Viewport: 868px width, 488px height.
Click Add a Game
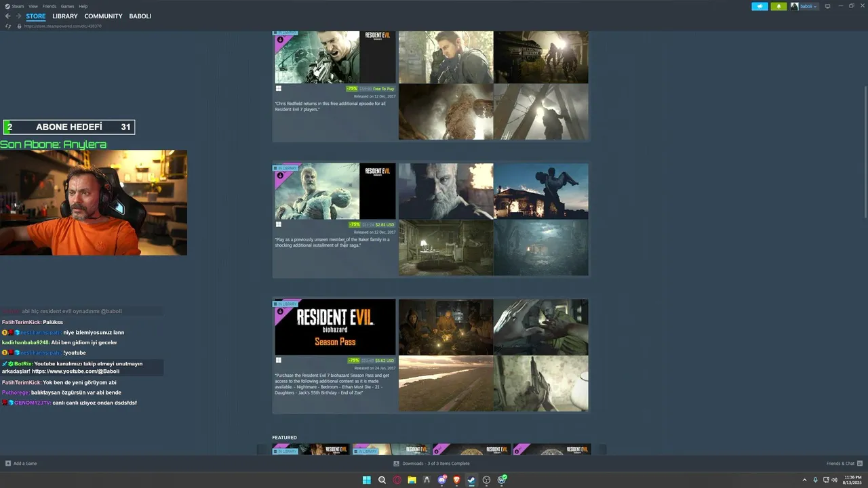pos(25,464)
